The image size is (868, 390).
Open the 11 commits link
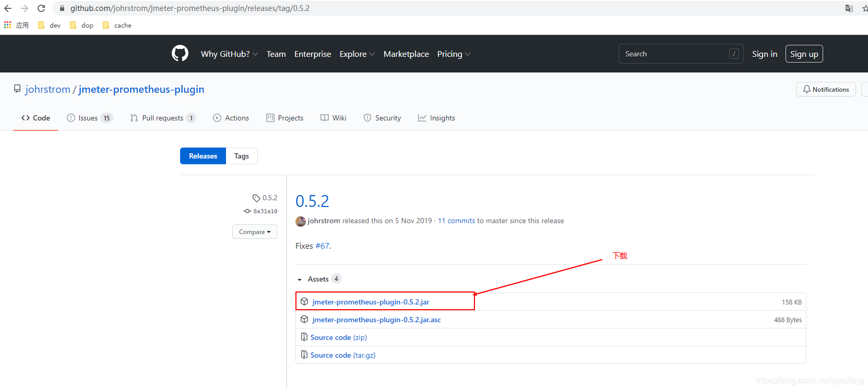tap(457, 221)
